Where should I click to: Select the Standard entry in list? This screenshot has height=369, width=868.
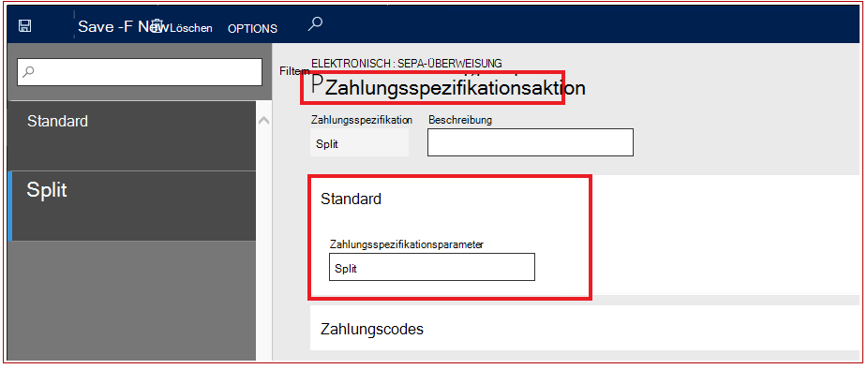tap(133, 136)
